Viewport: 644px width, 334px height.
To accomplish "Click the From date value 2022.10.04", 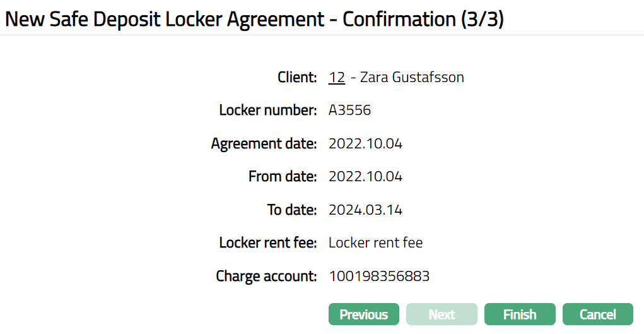I will point(365,177).
